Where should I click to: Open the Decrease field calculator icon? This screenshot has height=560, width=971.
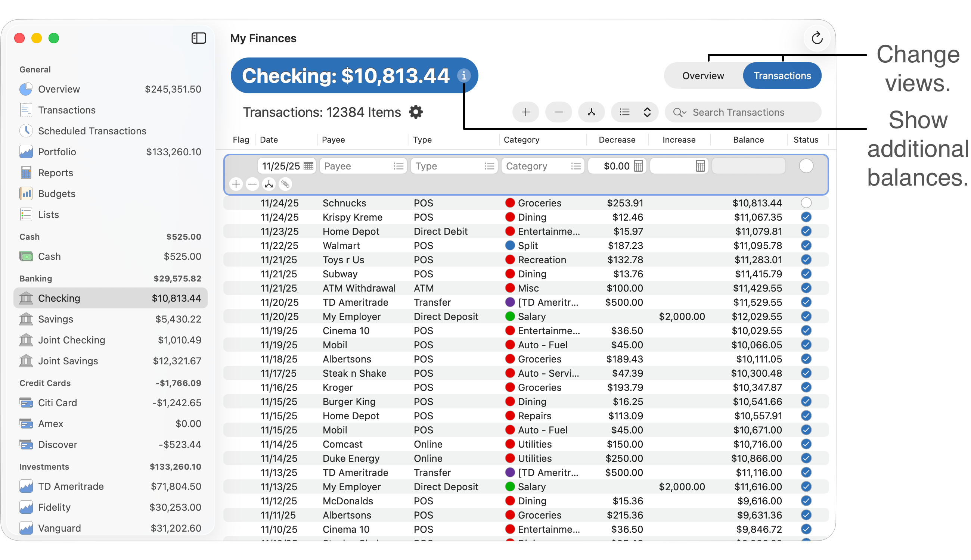pos(638,166)
